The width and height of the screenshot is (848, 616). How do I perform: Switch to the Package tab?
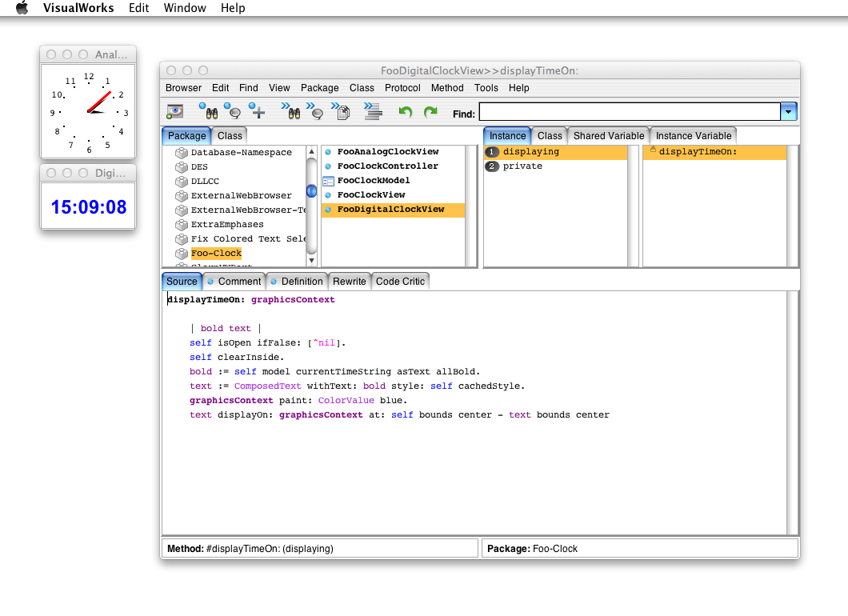click(x=186, y=136)
